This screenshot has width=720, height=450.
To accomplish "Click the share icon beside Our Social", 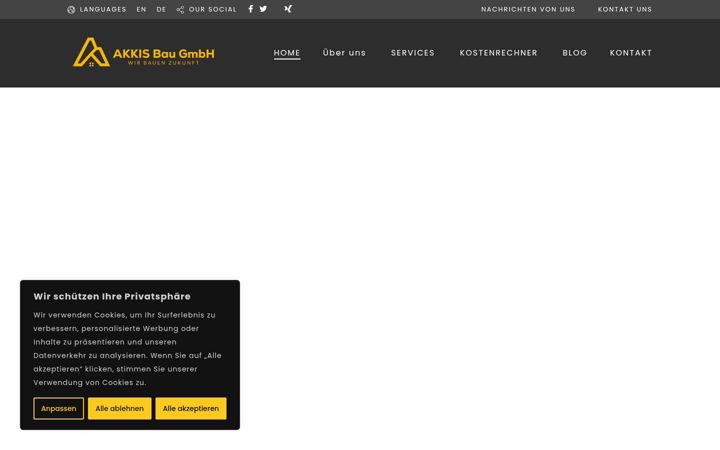I will 180,10.
